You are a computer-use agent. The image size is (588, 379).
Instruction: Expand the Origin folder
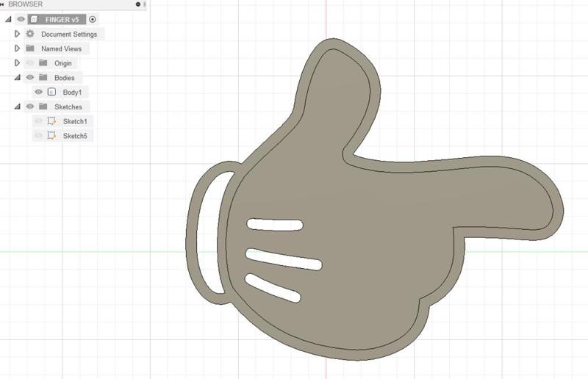(x=17, y=63)
